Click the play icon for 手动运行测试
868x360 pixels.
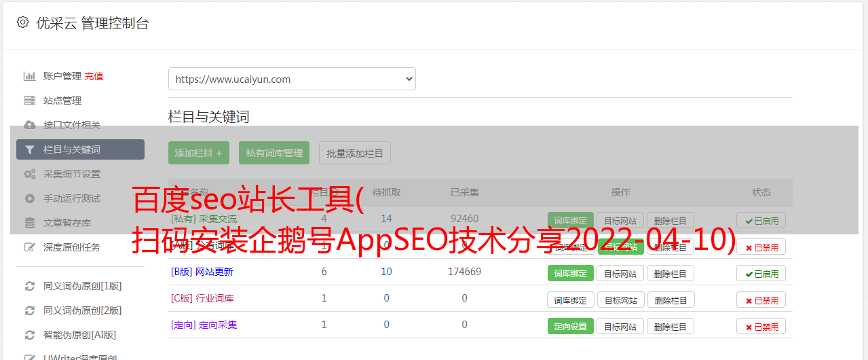(x=29, y=198)
